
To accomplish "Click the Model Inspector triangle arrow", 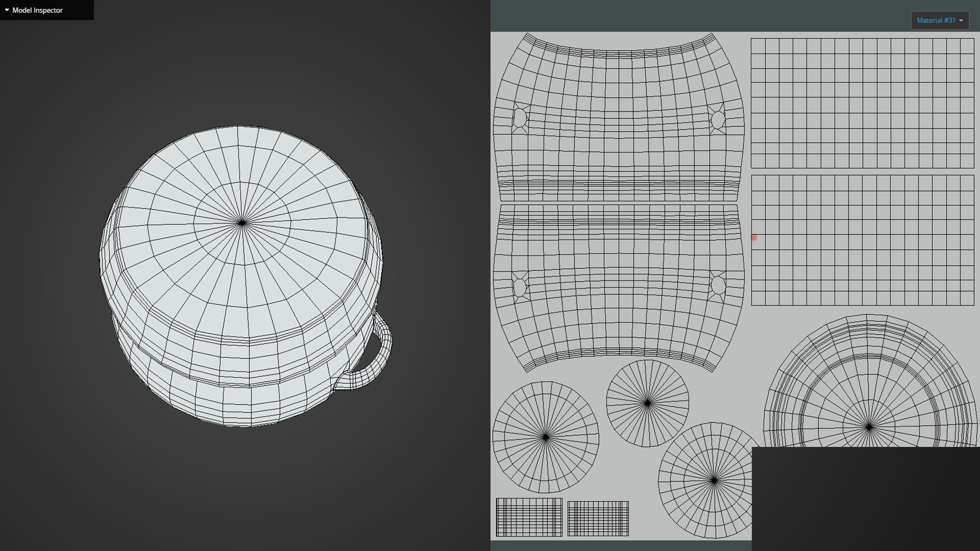I will [7, 10].
